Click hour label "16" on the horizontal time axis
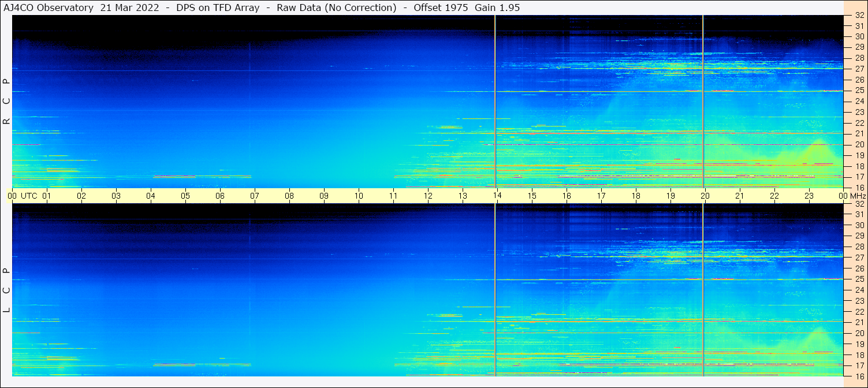Screen dimensions: 868x388 [x=567, y=196]
